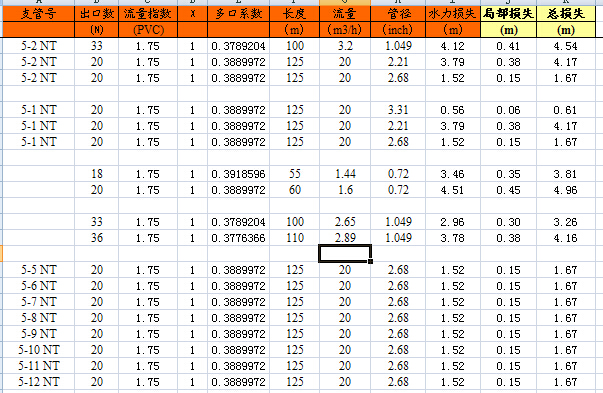The height and width of the screenshot is (393, 603).
Task: Select the total loss value 4.96
Action: [566, 190]
